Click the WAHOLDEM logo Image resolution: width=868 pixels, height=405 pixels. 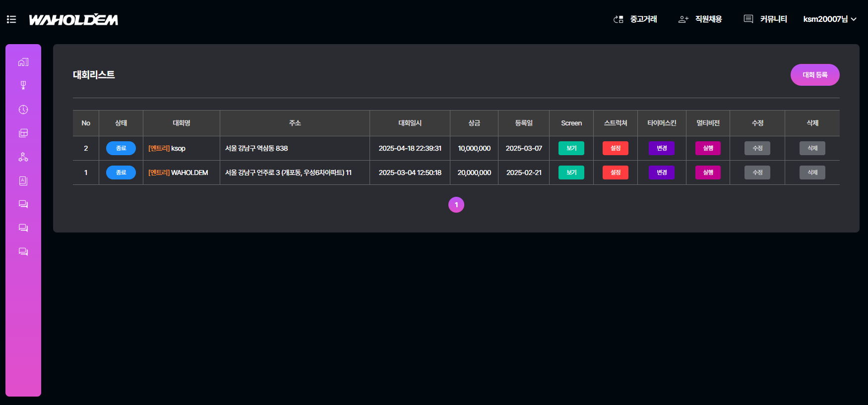73,20
